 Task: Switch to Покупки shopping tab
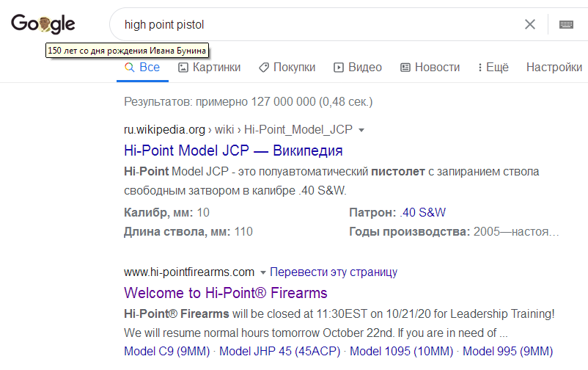coord(287,68)
